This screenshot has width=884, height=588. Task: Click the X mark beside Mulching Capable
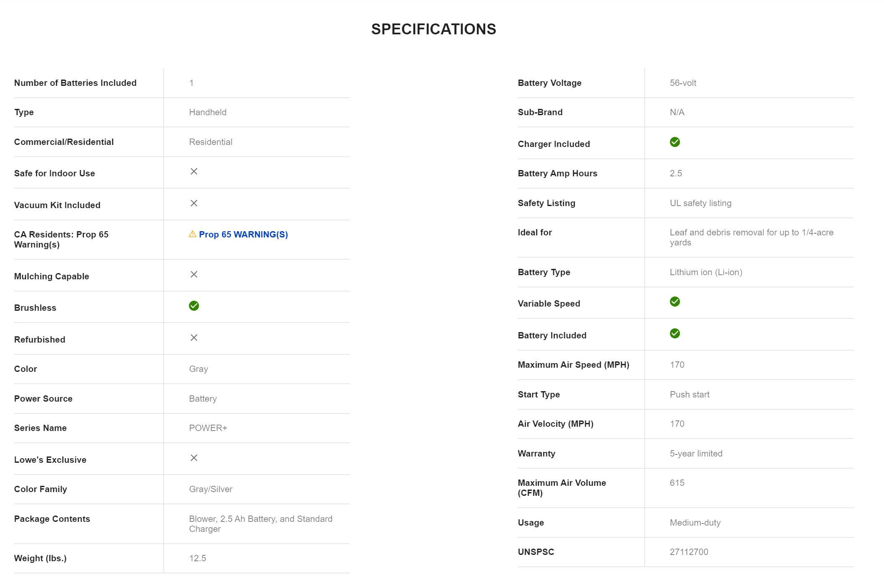[x=194, y=274]
